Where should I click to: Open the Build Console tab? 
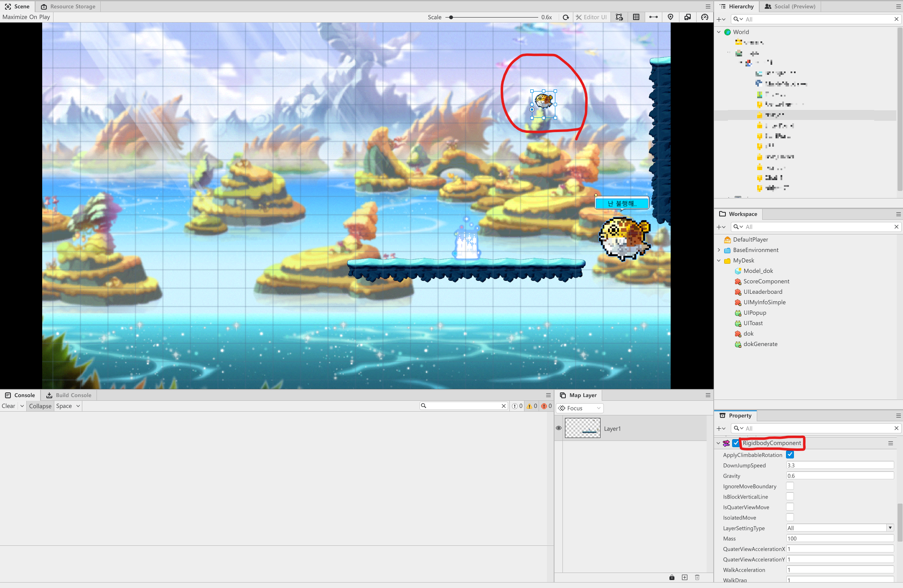[x=69, y=395]
